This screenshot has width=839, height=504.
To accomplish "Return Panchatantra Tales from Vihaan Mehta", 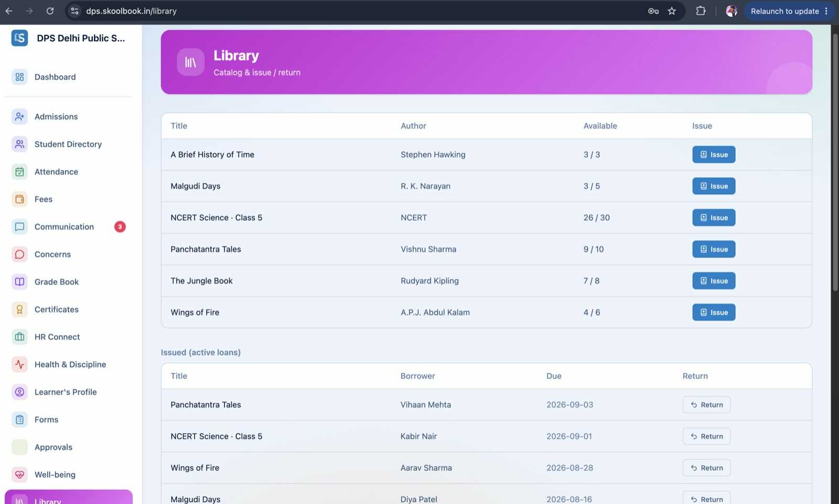I will click(706, 405).
